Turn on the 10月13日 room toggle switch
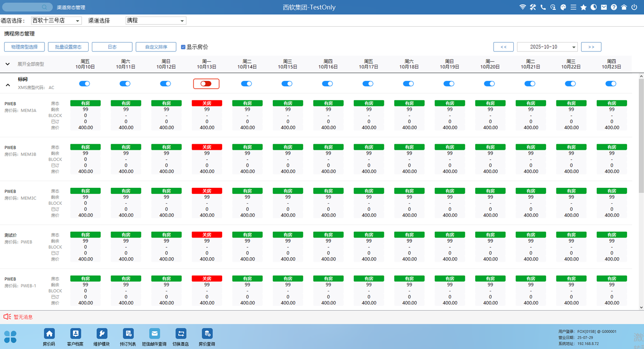 point(206,84)
